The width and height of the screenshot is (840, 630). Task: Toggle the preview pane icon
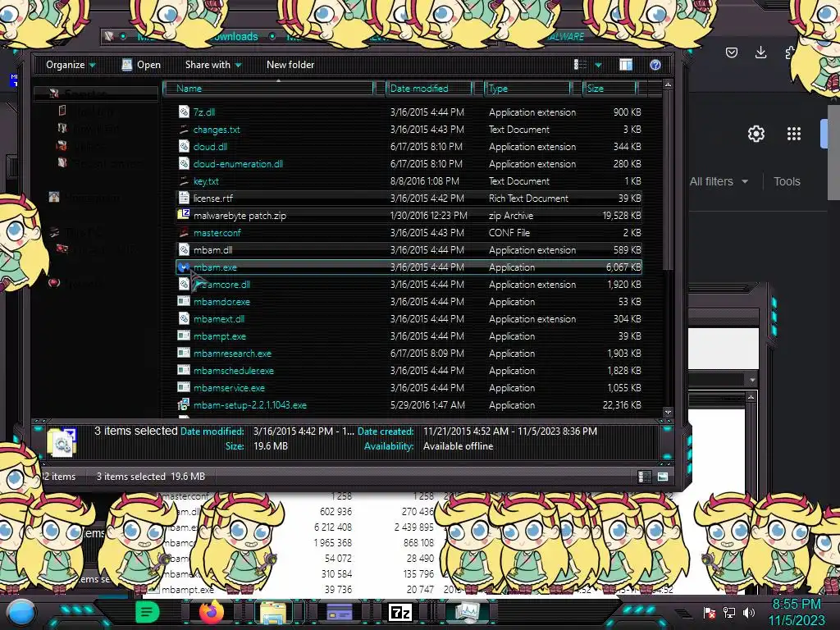coord(626,65)
